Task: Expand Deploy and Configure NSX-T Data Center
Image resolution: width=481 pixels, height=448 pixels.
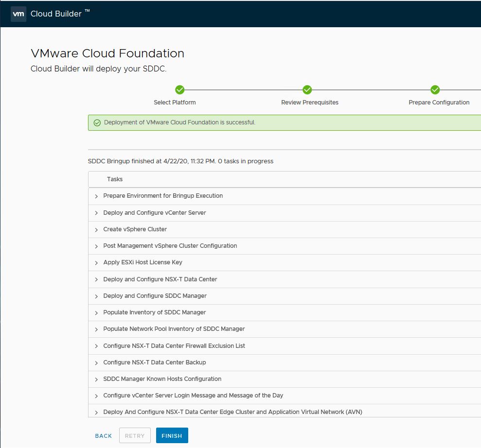Action: 96,280
